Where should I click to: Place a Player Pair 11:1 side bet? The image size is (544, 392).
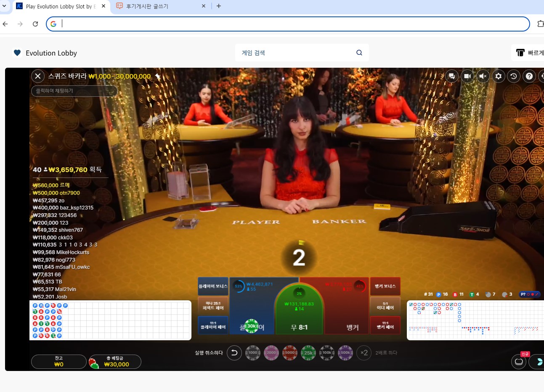point(213,325)
